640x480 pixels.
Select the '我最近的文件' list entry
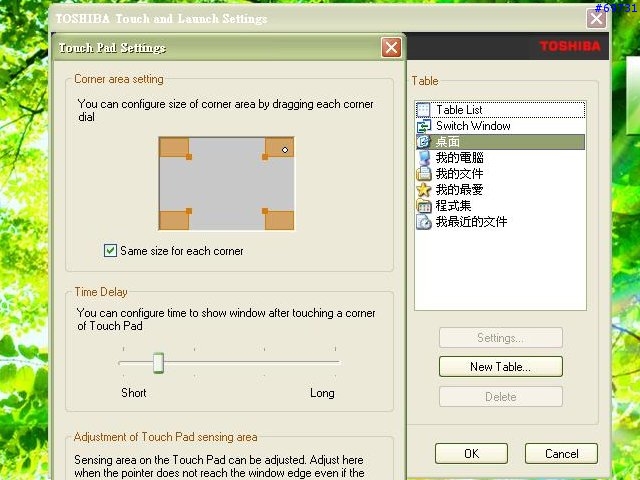(471, 222)
